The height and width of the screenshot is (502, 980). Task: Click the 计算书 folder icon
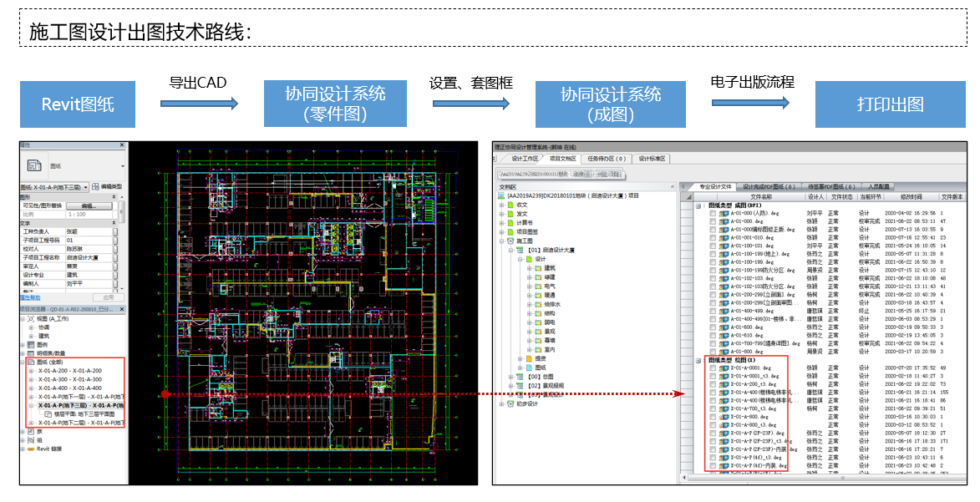point(510,223)
